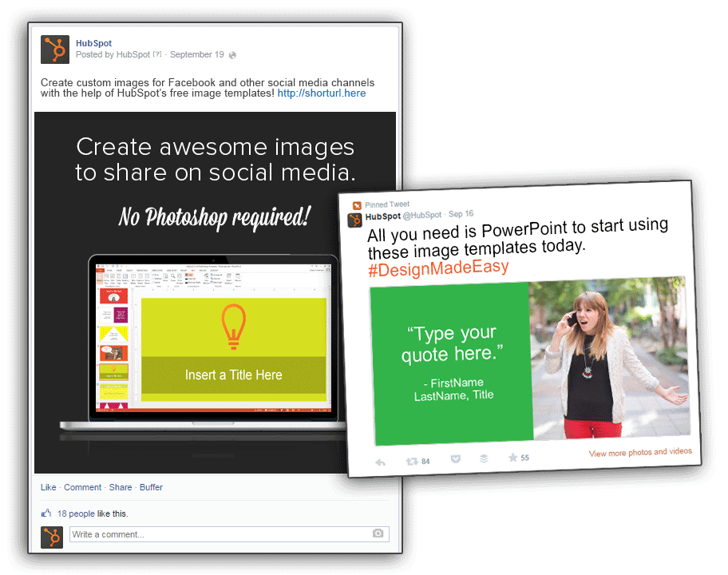Open the green quote template image in tweet
Viewport: 728px width, 575px height.
[x=452, y=364]
